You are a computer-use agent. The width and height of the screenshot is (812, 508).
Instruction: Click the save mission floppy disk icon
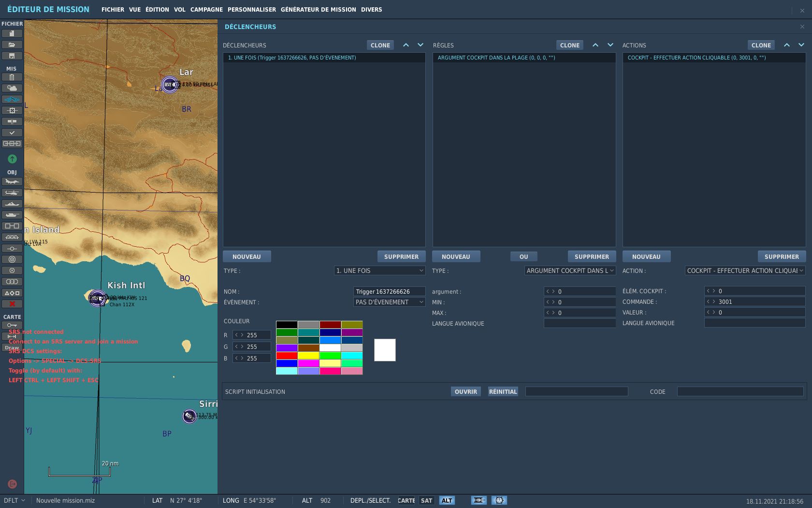coord(12,56)
